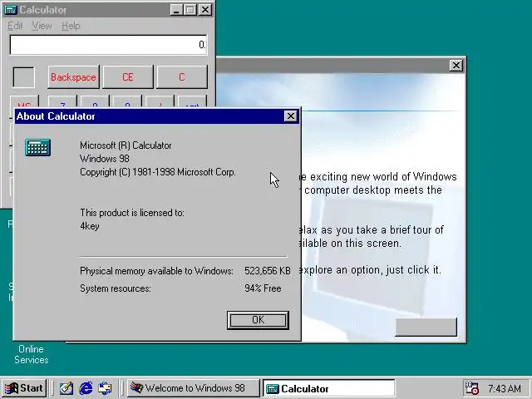Click the '523,656 KB' memory value
Image resolution: width=532 pixels, height=399 pixels.
268,271
